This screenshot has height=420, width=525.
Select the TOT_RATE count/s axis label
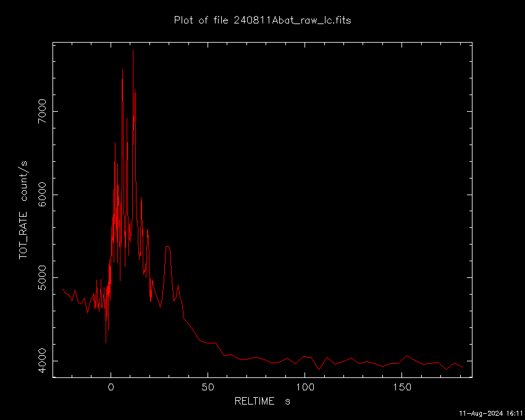pyautogui.click(x=23, y=210)
